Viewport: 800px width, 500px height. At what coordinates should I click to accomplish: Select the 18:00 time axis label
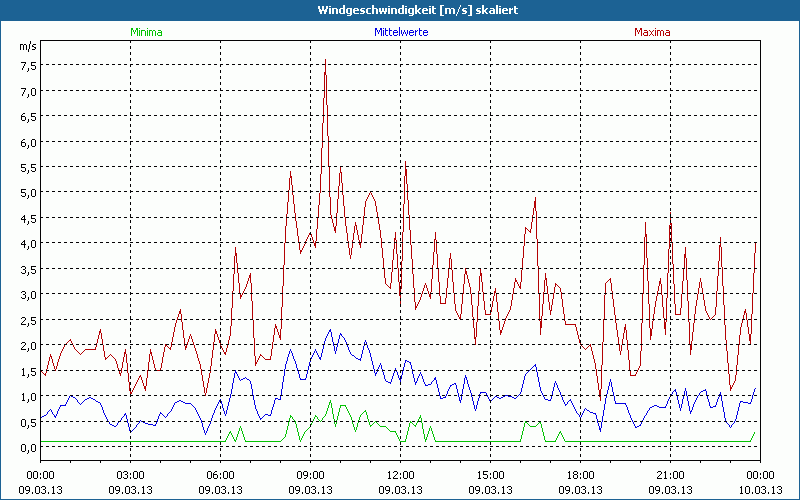[x=580, y=474]
